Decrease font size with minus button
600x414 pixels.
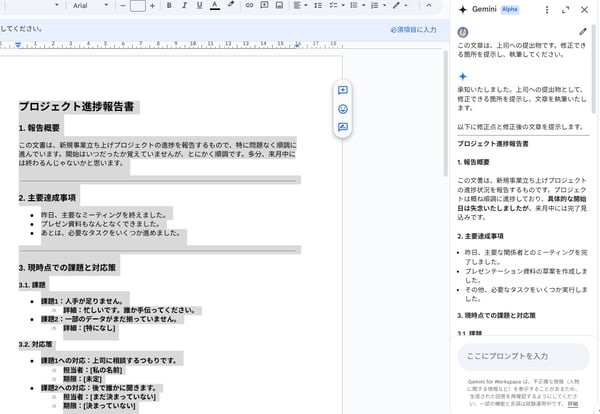coord(123,5)
